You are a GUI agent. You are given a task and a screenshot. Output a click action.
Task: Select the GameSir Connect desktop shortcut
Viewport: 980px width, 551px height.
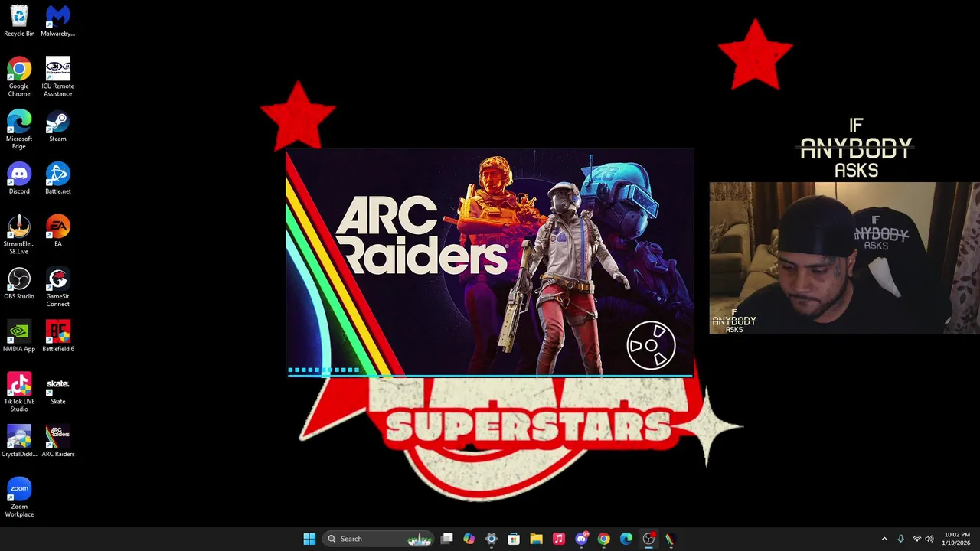(x=57, y=287)
